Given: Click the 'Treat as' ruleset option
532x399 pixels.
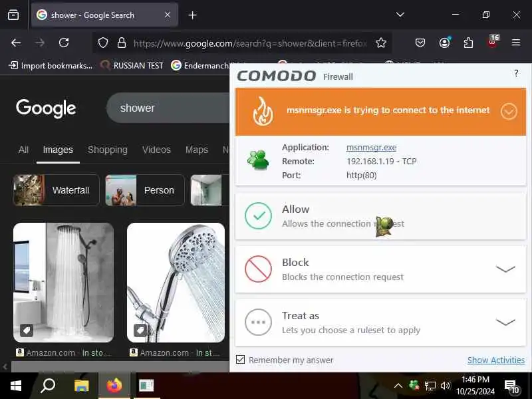Looking at the screenshot, I should click(380, 323).
